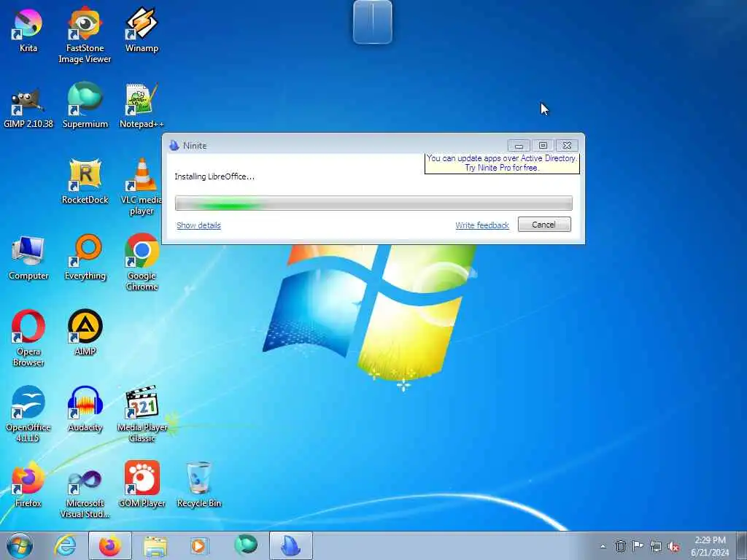Switch to Firefox in the taskbar
The width and height of the screenshot is (747, 560).
[x=110, y=545]
